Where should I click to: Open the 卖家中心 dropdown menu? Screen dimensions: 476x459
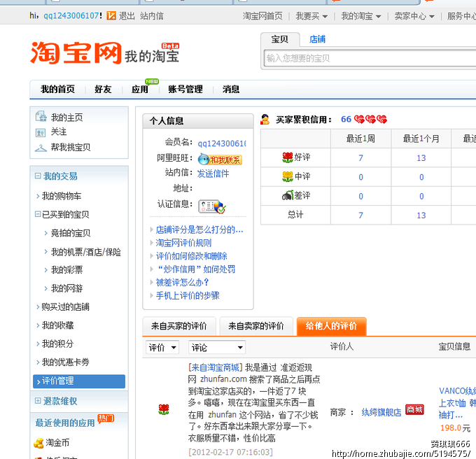tap(414, 16)
